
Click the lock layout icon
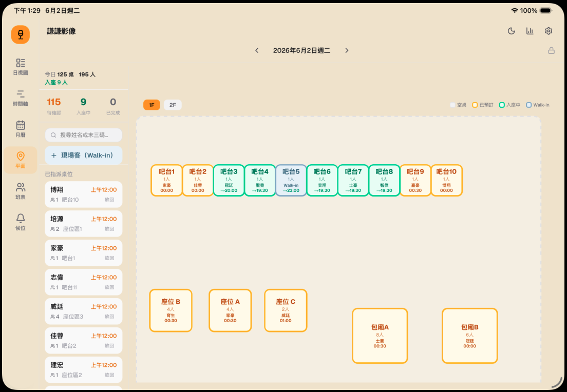point(551,51)
